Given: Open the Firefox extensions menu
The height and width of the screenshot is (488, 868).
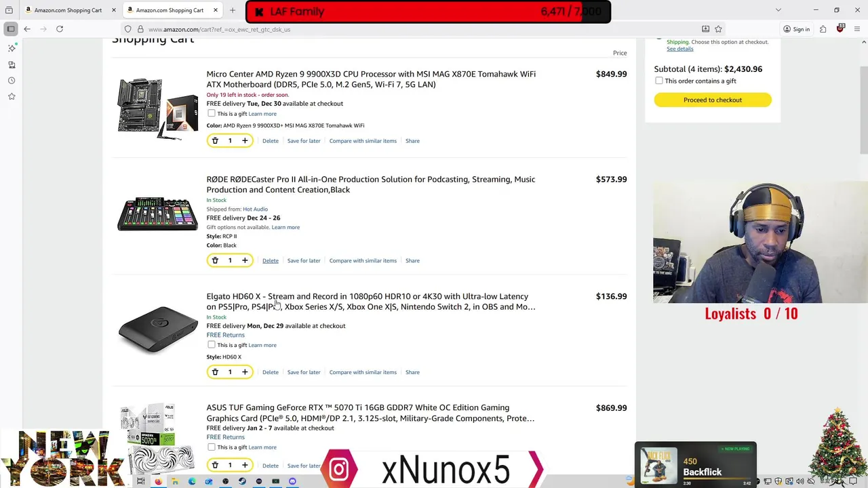Looking at the screenshot, I should point(823,29).
